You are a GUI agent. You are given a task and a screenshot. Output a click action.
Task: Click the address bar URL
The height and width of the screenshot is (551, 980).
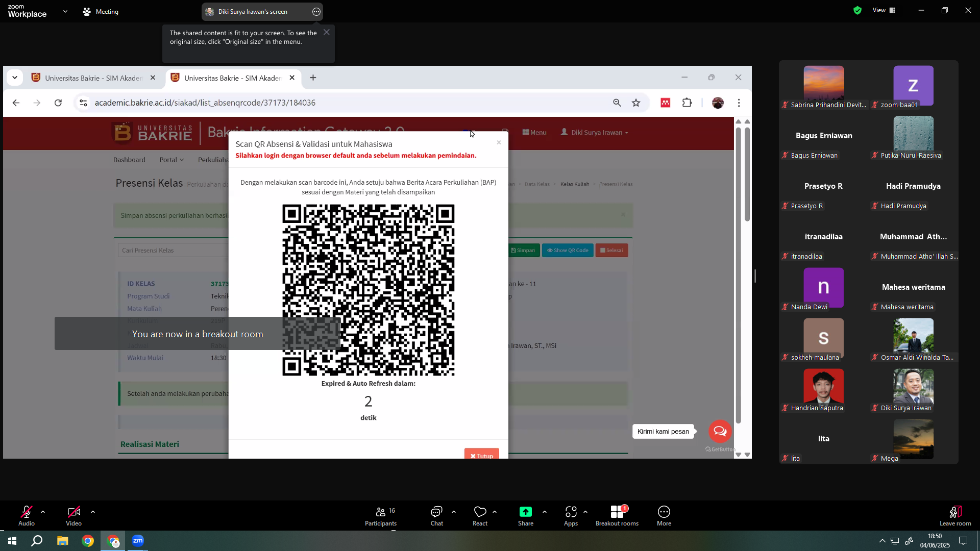coord(205,103)
